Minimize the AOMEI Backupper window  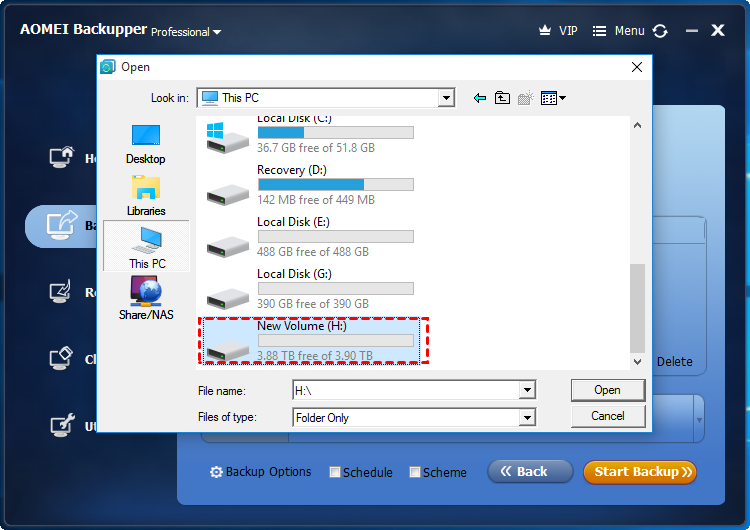[692, 31]
